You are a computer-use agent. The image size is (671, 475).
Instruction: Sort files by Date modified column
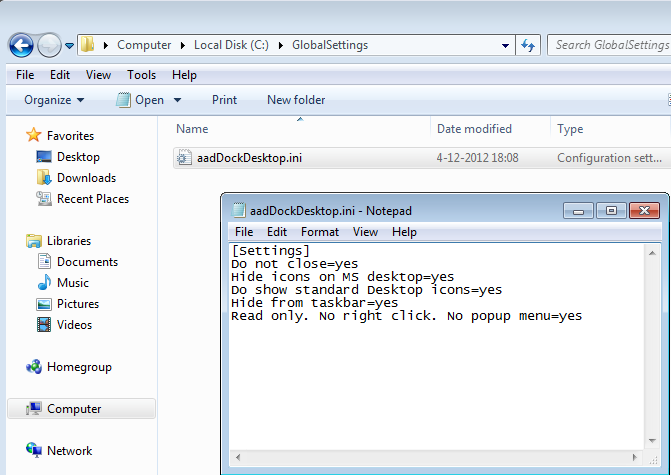474,129
